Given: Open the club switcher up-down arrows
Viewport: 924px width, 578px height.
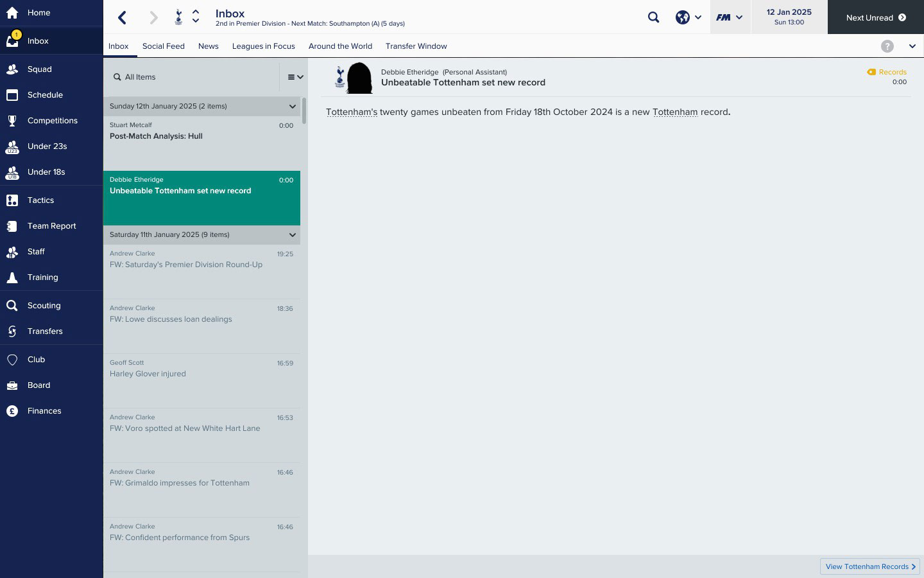Looking at the screenshot, I should [196, 17].
